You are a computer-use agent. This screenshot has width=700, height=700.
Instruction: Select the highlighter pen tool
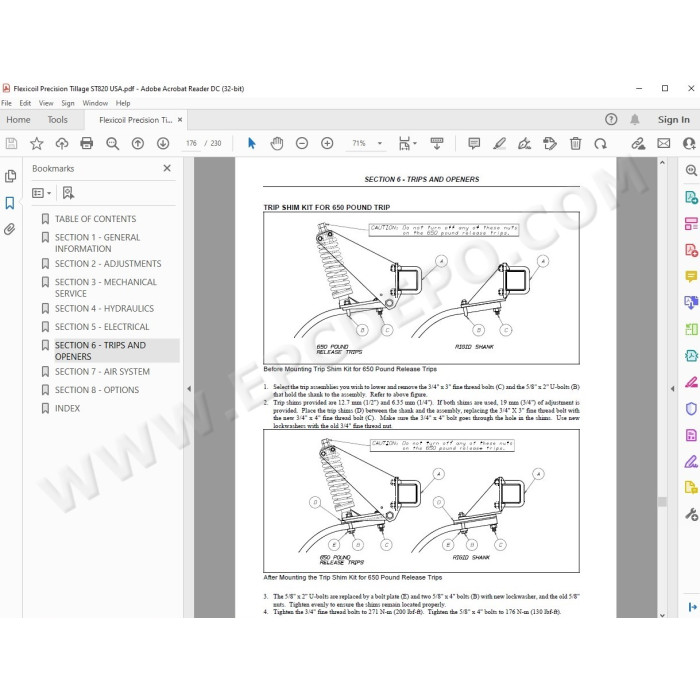499,143
